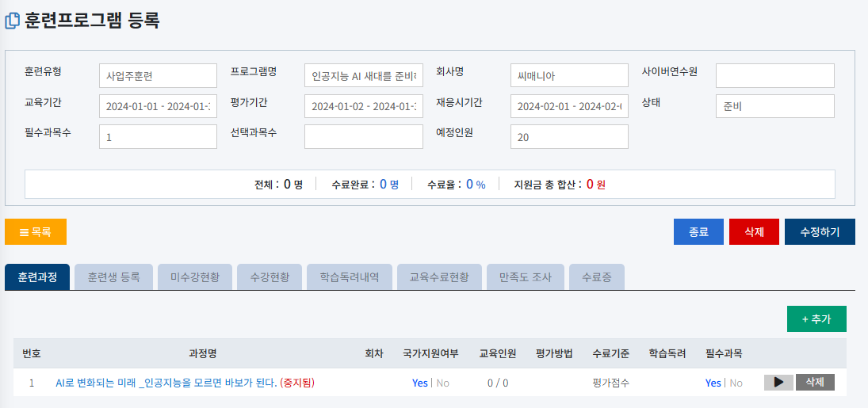
Task: Switch to the 훈련생 등록 tab
Action: [x=113, y=276]
